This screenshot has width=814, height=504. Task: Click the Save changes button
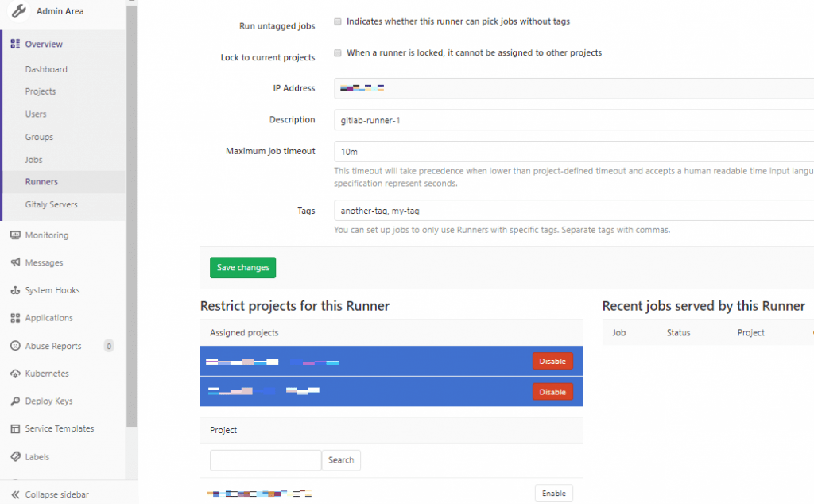point(242,268)
